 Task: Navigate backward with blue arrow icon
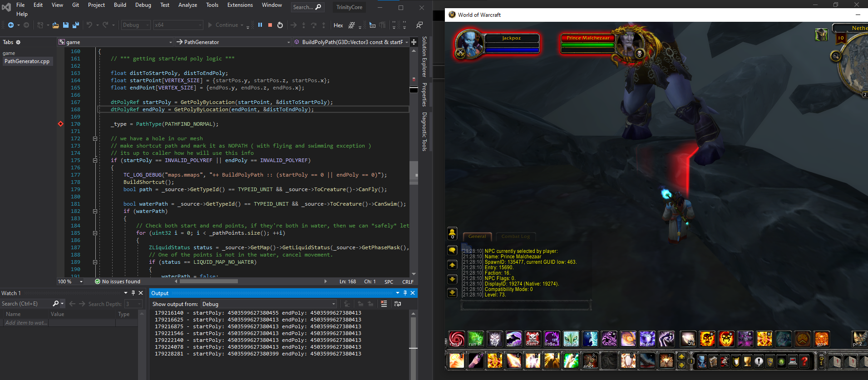click(11, 25)
